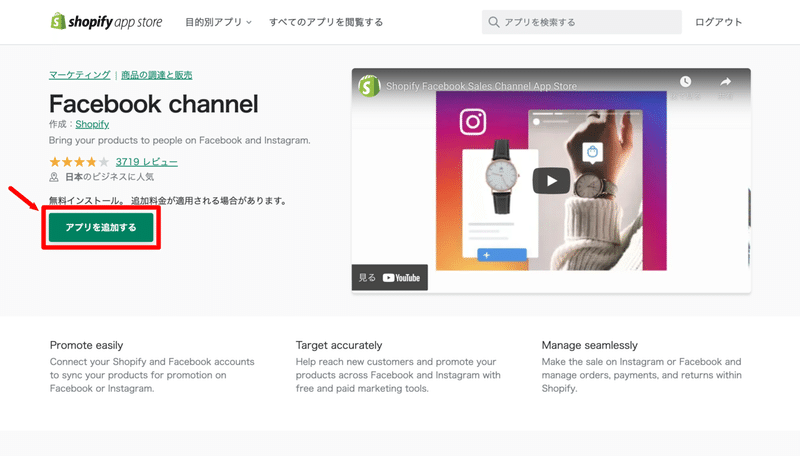Click the Promote easily heading
Screen dimensions: 800x456
click(86, 345)
